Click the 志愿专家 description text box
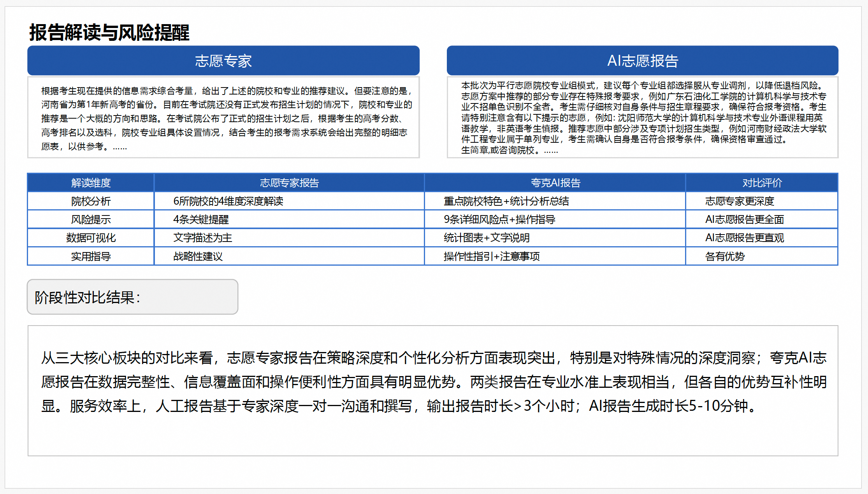The width and height of the screenshot is (868, 494). [x=223, y=118]
